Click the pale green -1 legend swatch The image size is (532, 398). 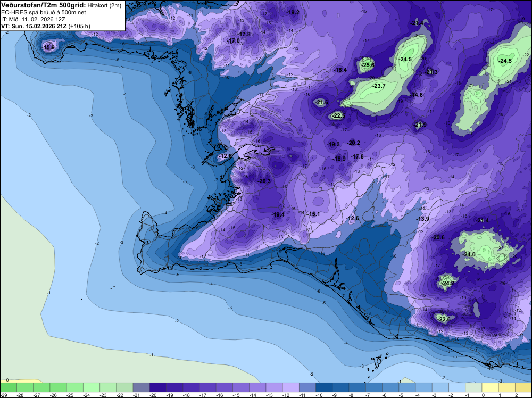click(x=473, y=387)
